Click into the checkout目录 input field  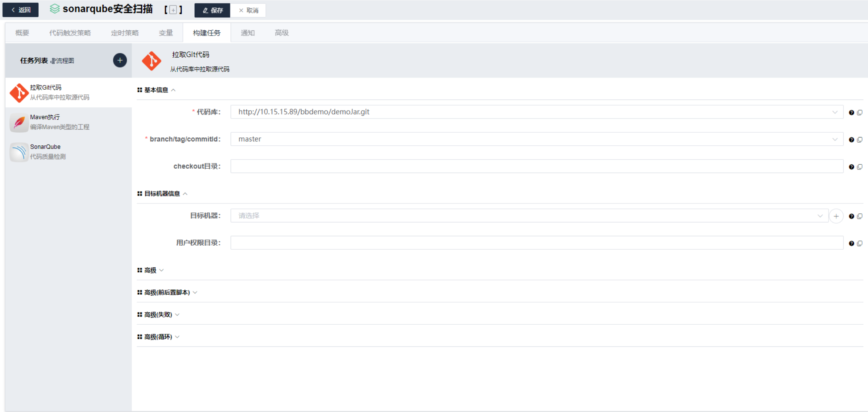[x=537, y=166]
